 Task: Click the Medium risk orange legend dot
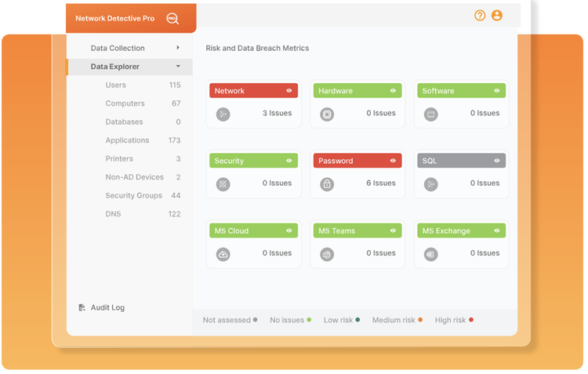pos(420,320)
